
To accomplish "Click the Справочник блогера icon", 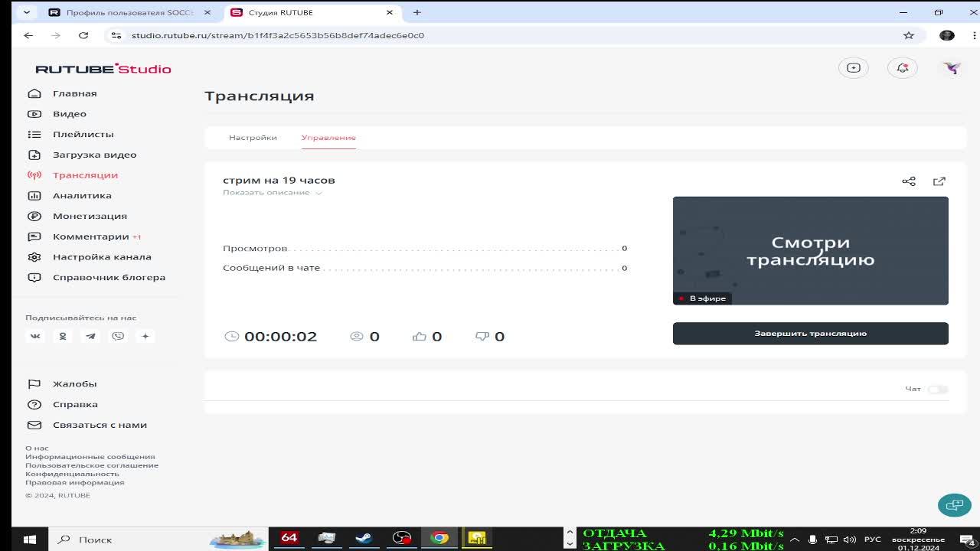I will (34, 277).
